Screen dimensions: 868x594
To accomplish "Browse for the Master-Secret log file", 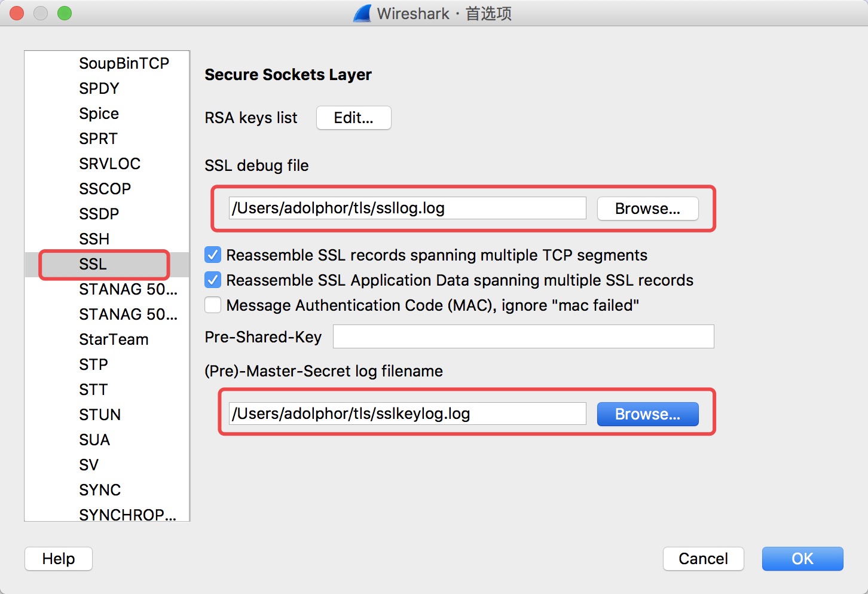I will [x=647, y=414].
